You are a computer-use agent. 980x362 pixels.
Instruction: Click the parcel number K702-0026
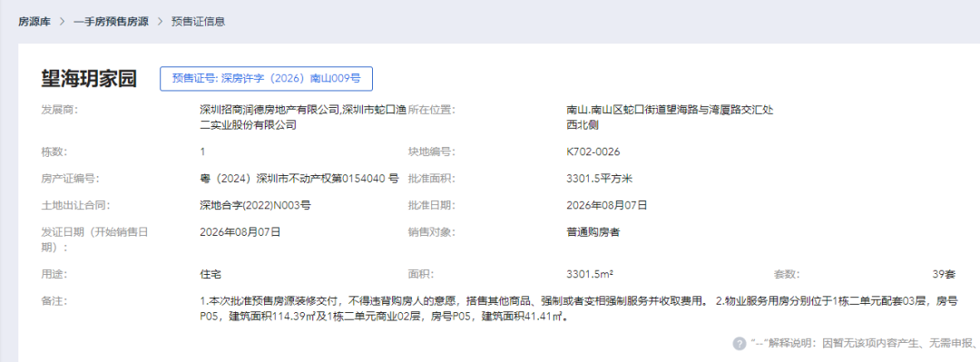coord(593,152)
